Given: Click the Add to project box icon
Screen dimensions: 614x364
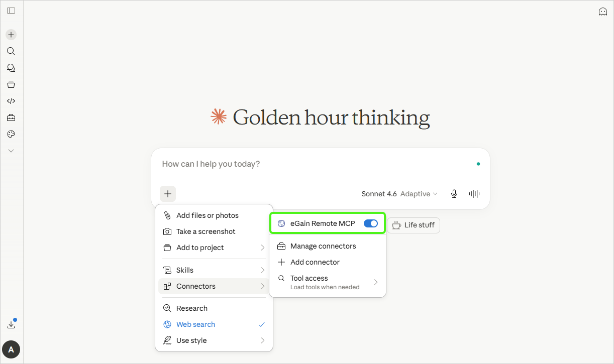Looking at the screenshot, I should [x=167, y=248].
